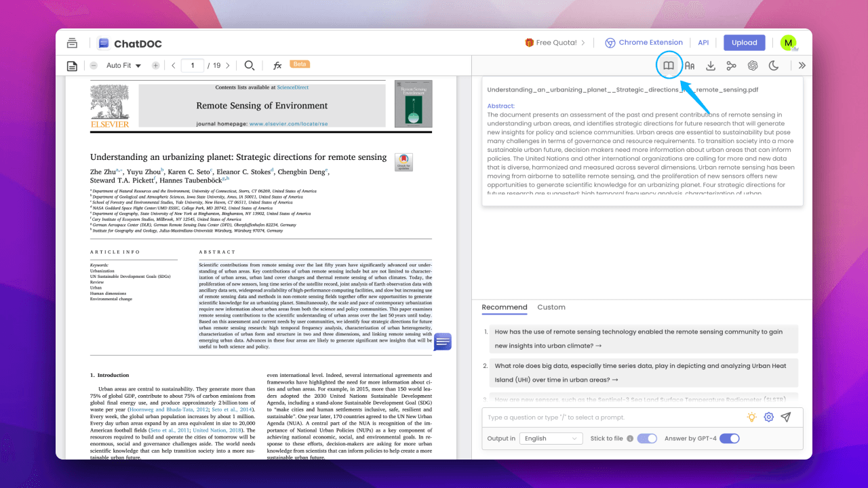
Task: Open chat settings gear icon
Action: point(769,418)
